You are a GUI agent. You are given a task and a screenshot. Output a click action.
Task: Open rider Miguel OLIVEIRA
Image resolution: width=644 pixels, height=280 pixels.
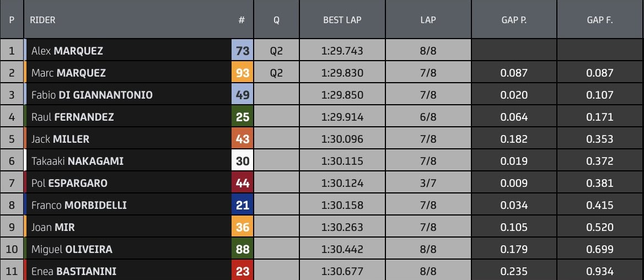(72, 249)
